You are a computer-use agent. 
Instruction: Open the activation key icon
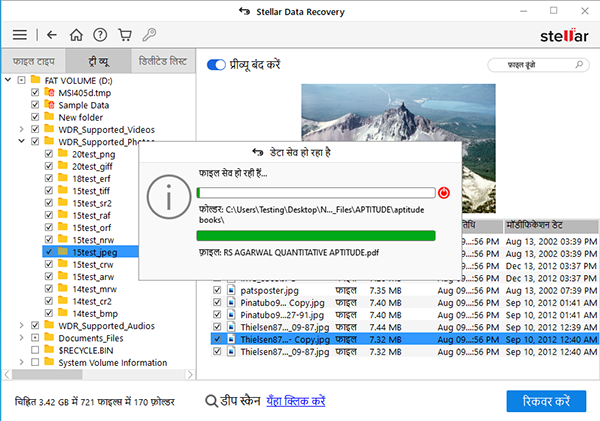point(149,35)
